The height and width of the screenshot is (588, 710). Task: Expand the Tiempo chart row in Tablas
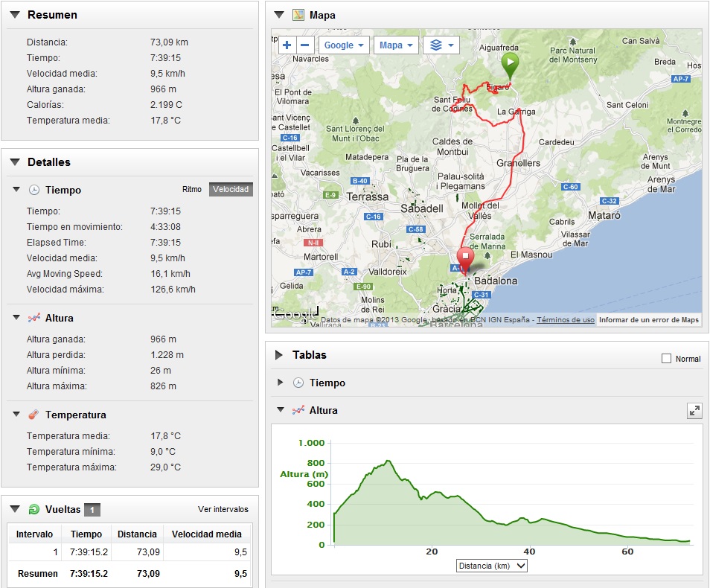[x=281, y=383]
